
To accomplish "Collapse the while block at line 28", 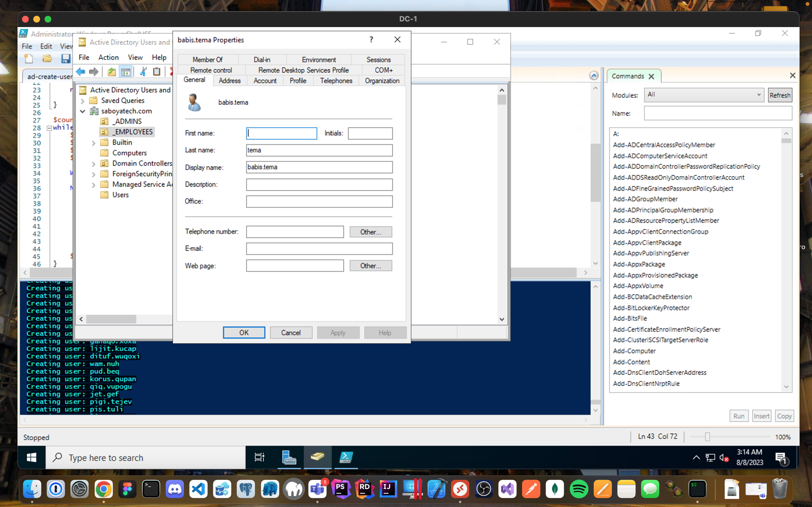I will coord(49,128).
